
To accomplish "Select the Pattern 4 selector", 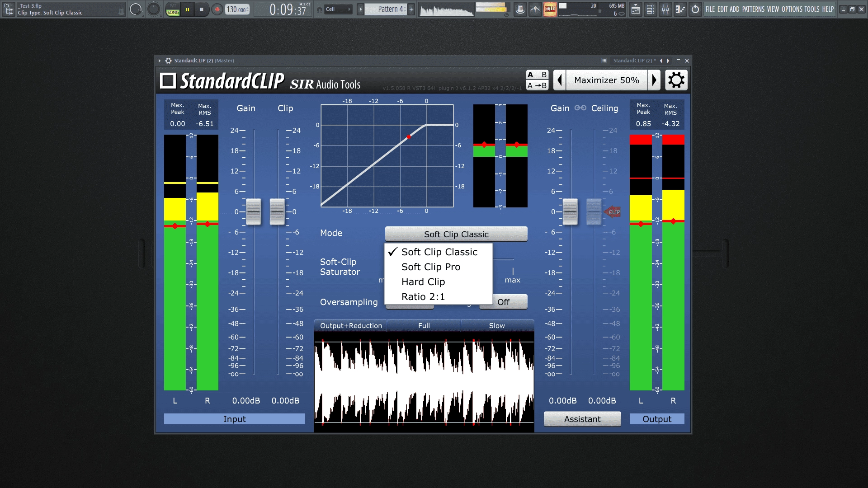I will (386, 9).
